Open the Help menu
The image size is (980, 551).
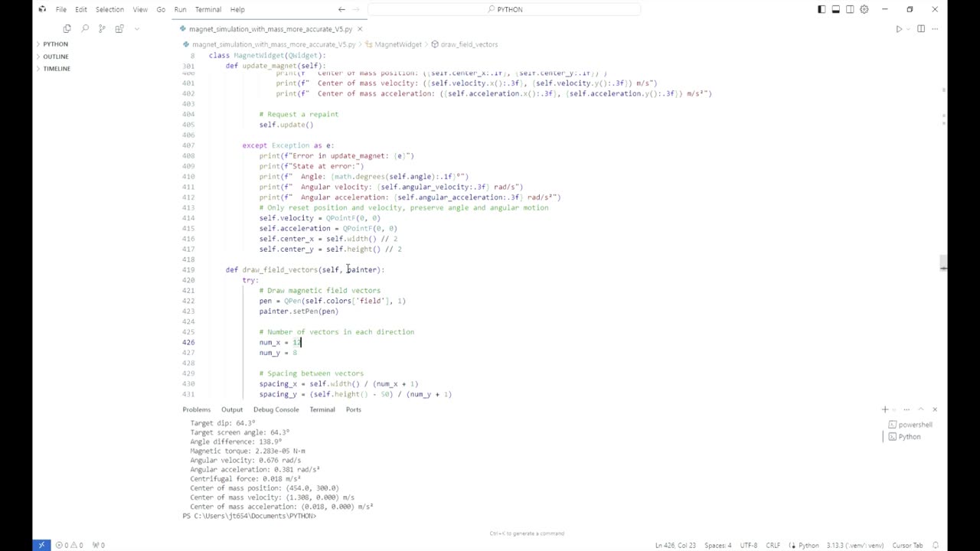click(237, 9)
